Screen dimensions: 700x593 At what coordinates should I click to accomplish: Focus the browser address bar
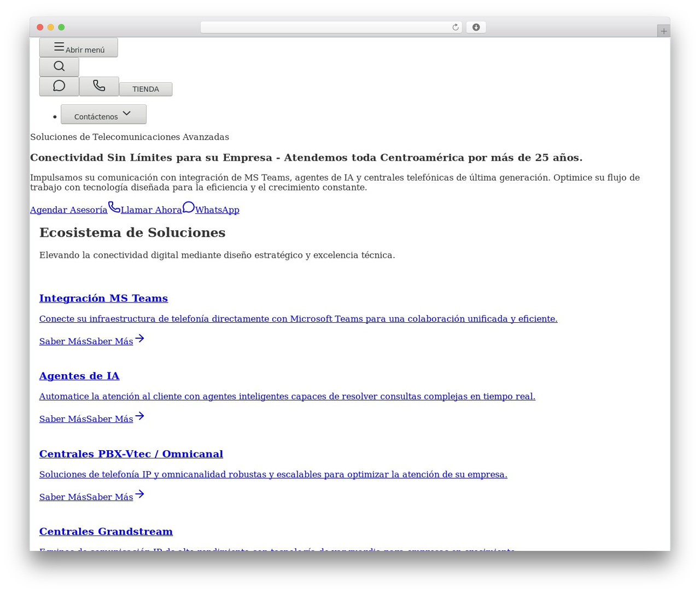331,27
